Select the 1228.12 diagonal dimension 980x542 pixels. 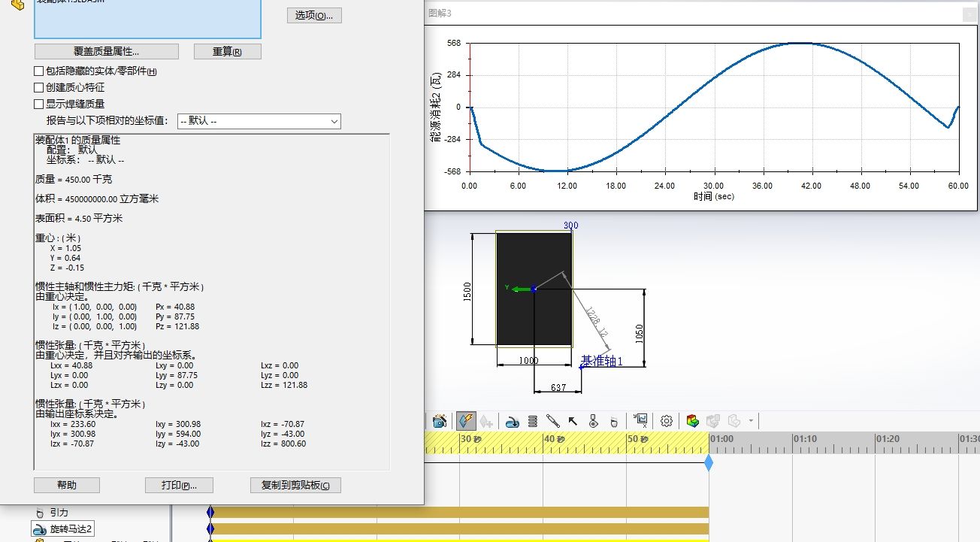(597, 322)
